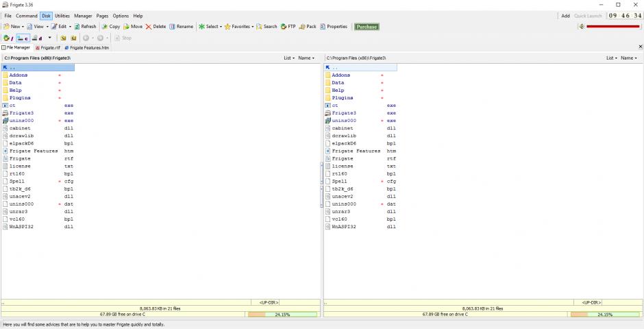The image size is (644, 329).
Task: Switch to drive C button
Action: (x=23, y=38)
